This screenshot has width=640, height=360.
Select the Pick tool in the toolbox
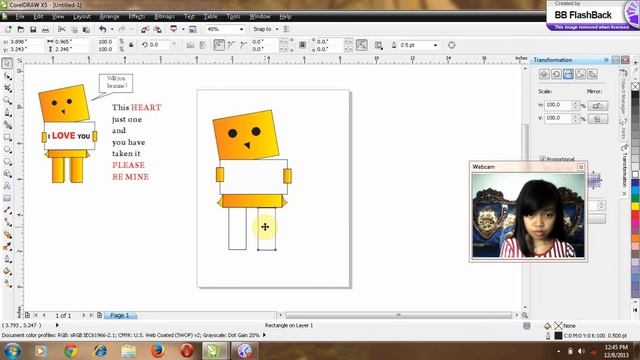tap(7, 64)
